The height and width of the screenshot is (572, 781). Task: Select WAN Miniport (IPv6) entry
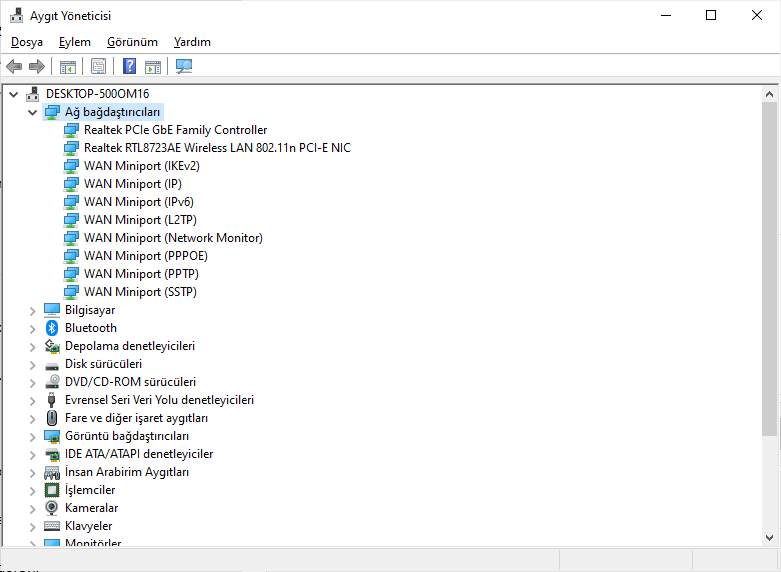pyautogui.click(x=138, y=202)
